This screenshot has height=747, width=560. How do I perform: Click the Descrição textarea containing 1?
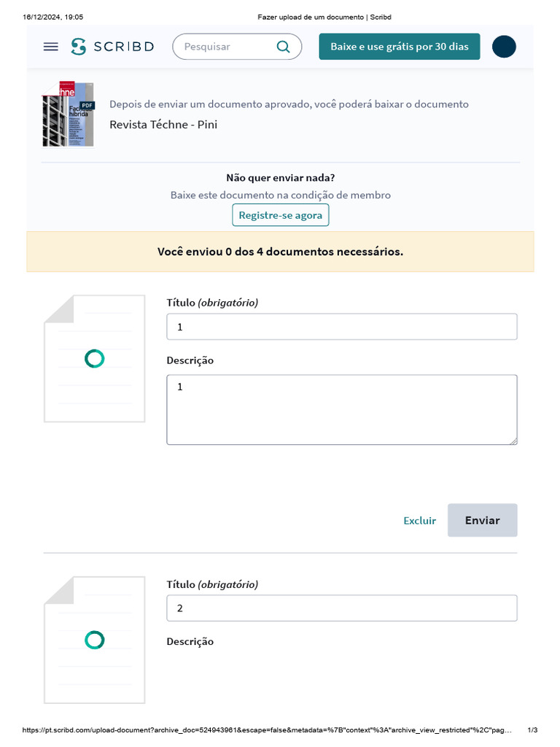coord(342,409)
